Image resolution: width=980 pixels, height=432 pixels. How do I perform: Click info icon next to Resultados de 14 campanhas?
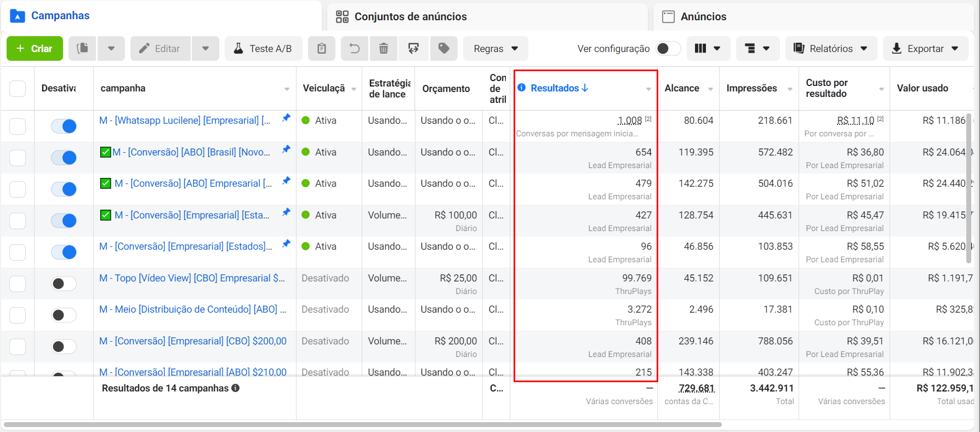point(235,388)
